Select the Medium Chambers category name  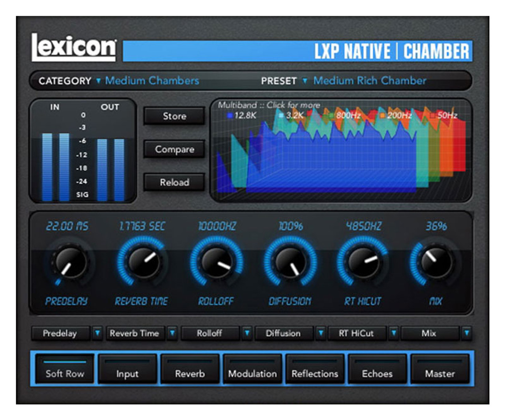coord(152,81)
